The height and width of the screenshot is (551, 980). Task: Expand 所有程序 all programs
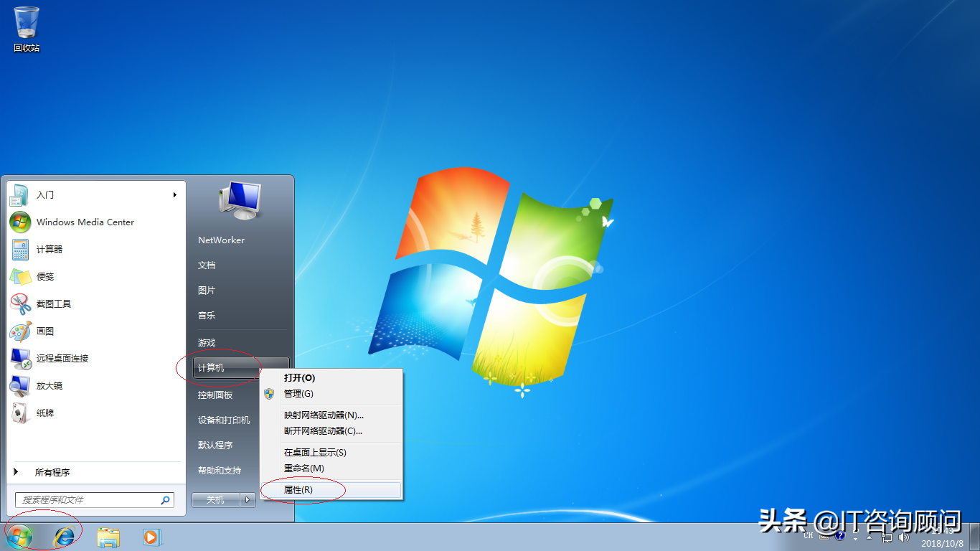pos(96,472)
